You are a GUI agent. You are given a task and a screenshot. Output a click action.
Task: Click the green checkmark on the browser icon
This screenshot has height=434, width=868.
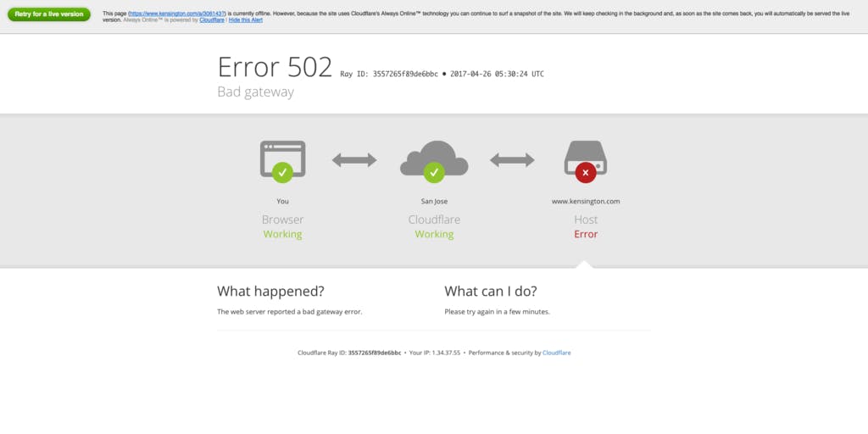283,172
